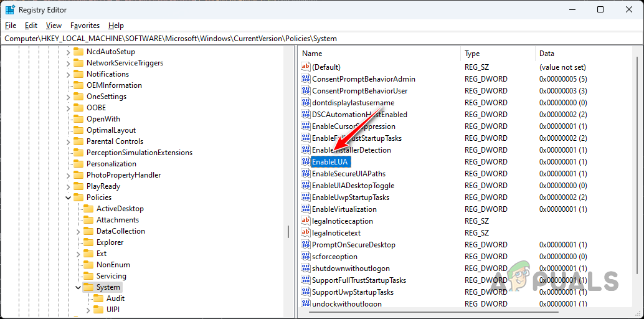Select the EnableInstallerDetection value name
Screen dimensions: 644x319
[x=351, y=150]
